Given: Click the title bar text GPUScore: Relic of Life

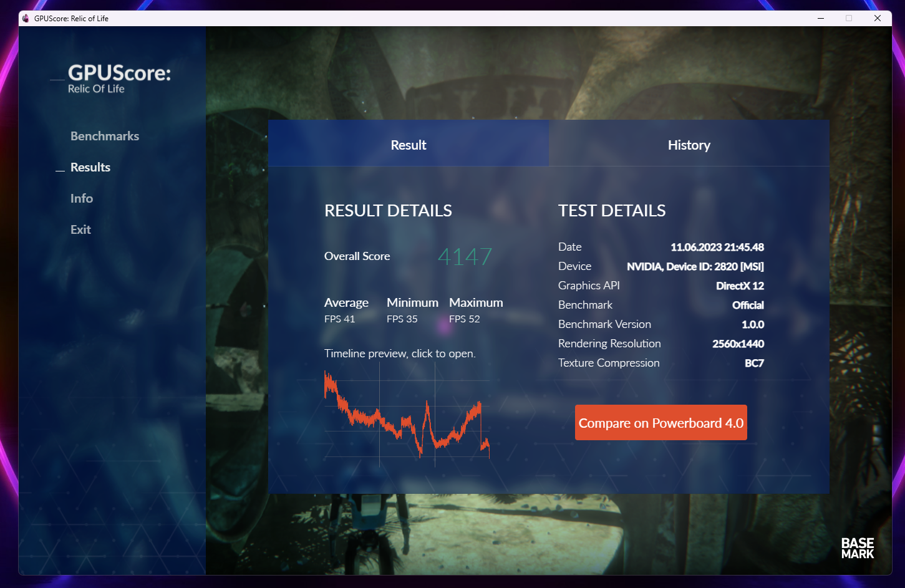Looking at the screenshot, I should click(71, 19).
